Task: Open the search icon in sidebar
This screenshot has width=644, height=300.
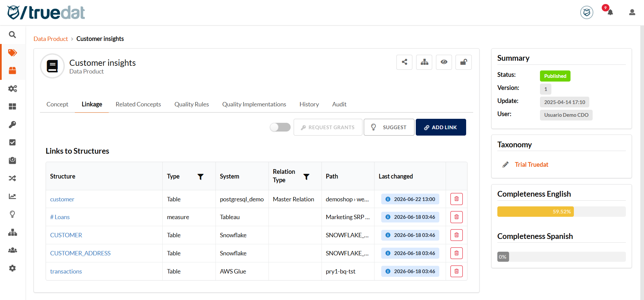Action: coord(12,35)
